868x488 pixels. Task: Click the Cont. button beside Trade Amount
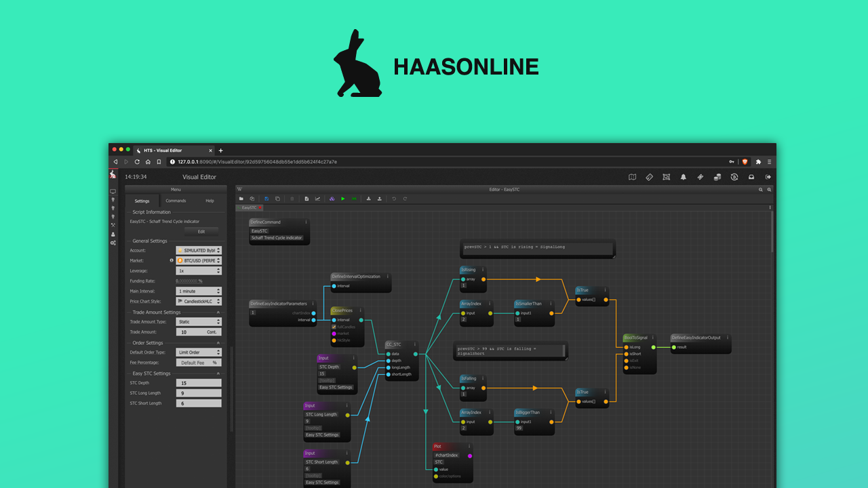213,332
